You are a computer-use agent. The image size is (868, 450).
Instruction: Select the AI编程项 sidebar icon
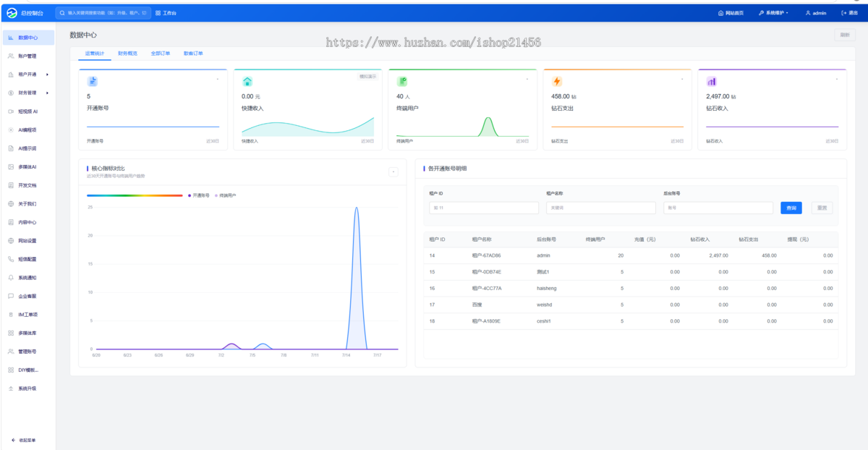[11, 130]
